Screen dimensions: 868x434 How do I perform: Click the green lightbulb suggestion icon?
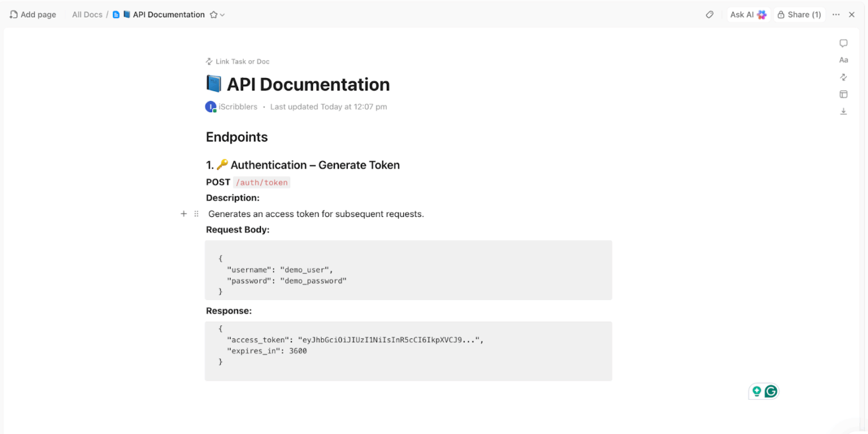[x=756, y=391]
